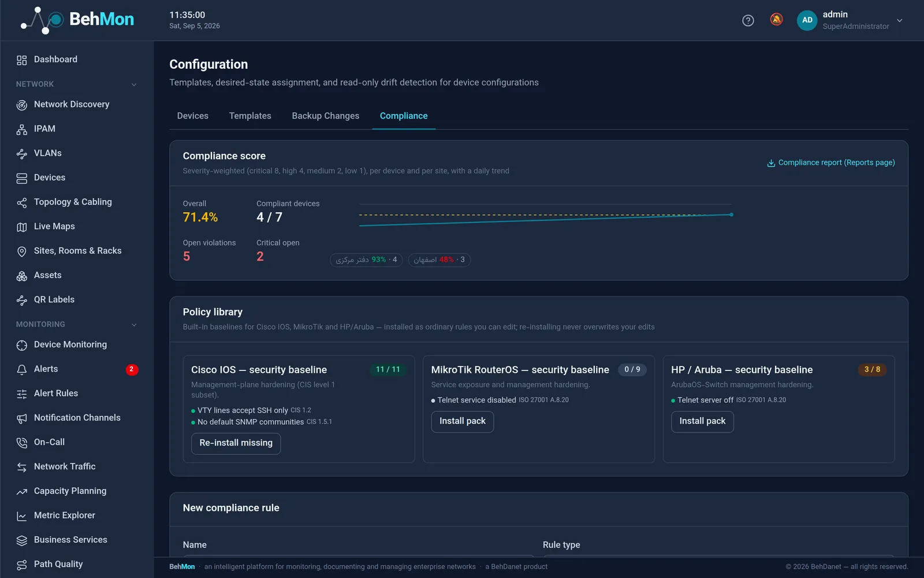The height and width of the screenshot is (578, 924).
Task: Click the Live Maps map icon
Action: point(22,227)
